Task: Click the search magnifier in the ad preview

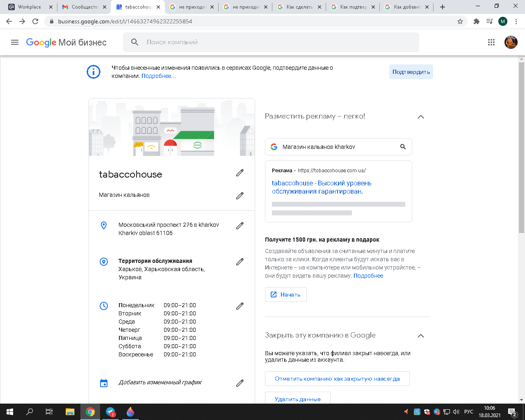Action: 403,147
